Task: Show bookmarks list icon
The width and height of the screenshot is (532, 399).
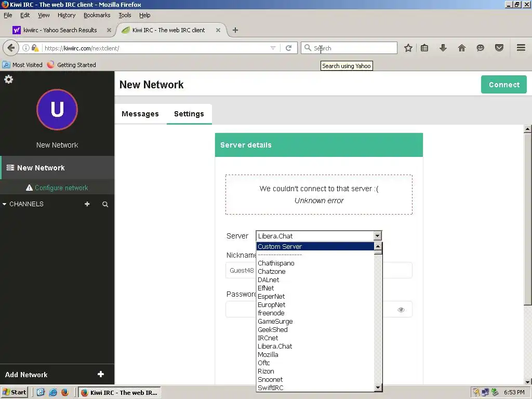Action: click(x=424, y=48)
